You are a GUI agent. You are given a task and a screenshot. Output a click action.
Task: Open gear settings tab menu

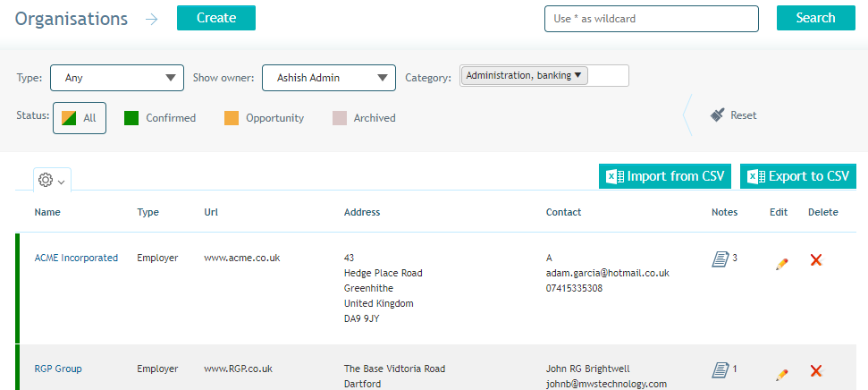(52, 180)
